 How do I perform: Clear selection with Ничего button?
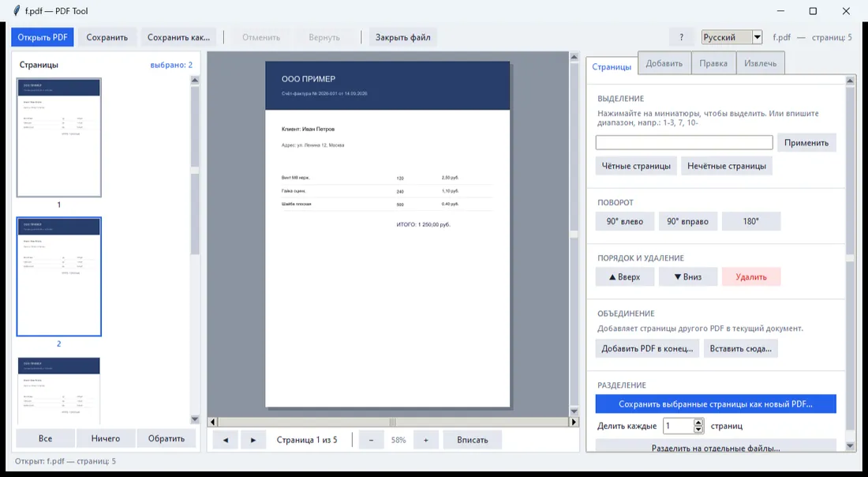(106, 438)
